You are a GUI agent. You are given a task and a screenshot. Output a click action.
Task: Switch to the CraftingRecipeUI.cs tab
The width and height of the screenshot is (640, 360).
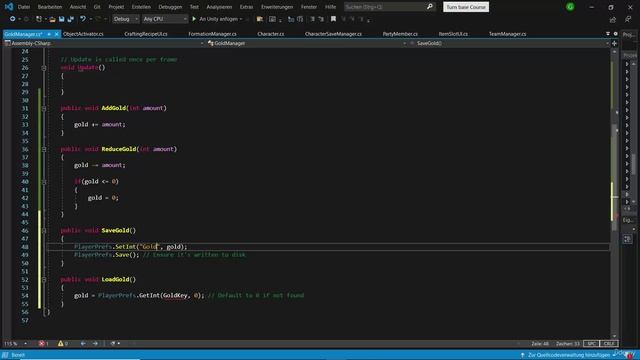(146, 34)
